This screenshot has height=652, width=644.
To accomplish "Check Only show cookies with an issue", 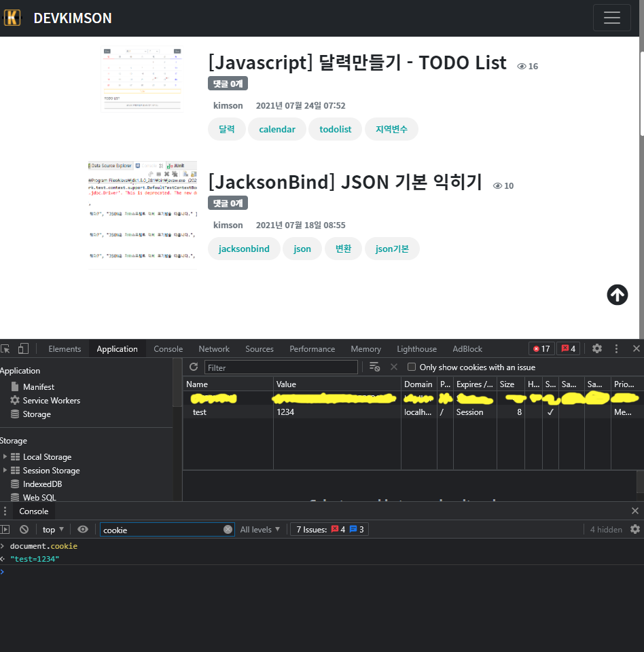I will tap(411, 367).
